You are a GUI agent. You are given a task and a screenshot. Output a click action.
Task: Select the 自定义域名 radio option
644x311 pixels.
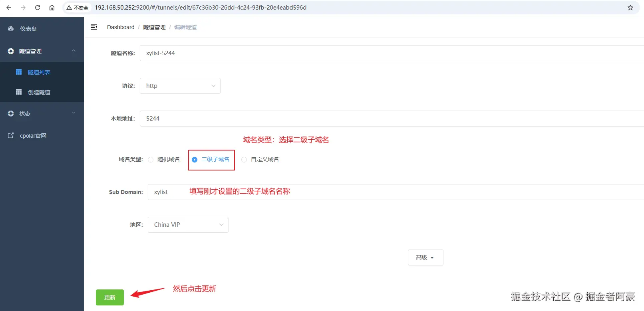(x=244, y=160)
